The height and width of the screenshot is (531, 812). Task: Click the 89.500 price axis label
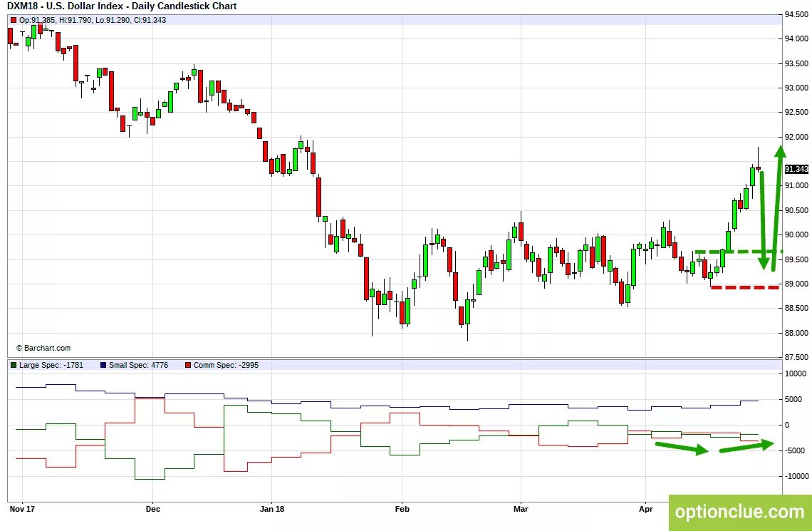click(796, 259)
